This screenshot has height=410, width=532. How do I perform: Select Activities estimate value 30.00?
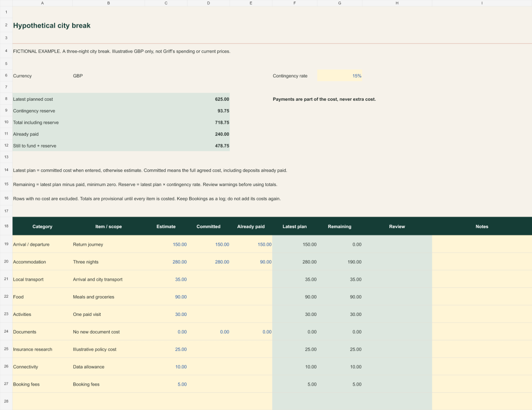coord(166,314)
